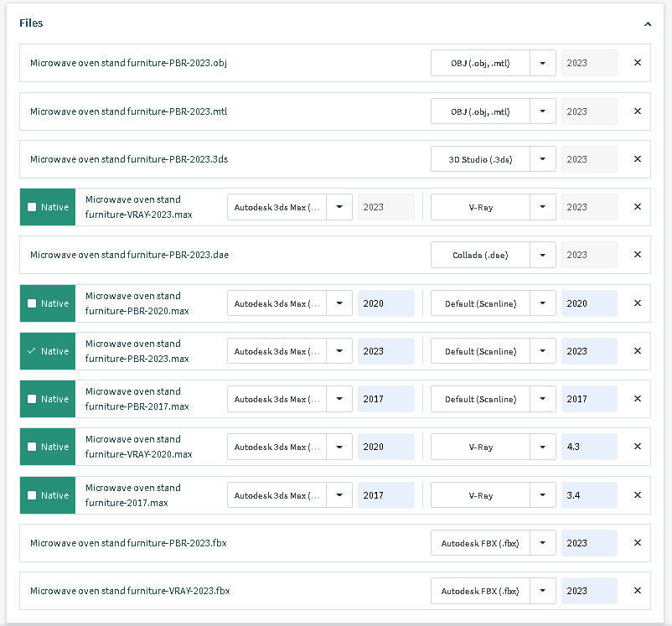This screenshot has width=672, height=626.
Task: Remove the PBR-2023.3ds file entry
Action: [637, 159]
